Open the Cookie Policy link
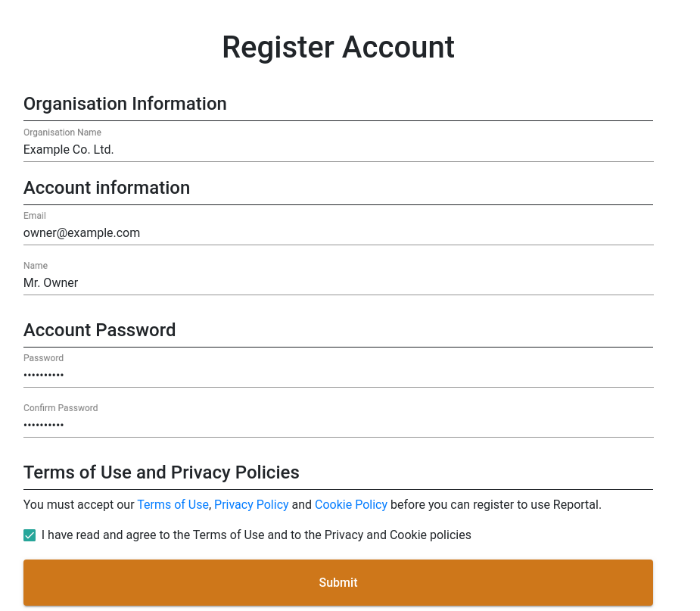The height and width of the screenshot is (611, 700). [351, 505]
